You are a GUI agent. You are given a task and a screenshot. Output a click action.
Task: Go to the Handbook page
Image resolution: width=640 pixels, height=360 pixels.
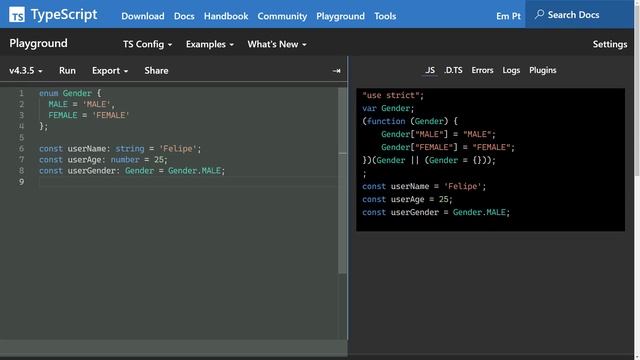click(x=226, y=16)
